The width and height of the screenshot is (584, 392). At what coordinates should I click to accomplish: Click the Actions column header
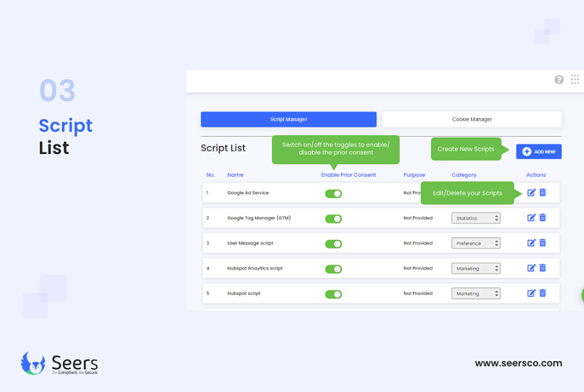click(x=536, y=175)
